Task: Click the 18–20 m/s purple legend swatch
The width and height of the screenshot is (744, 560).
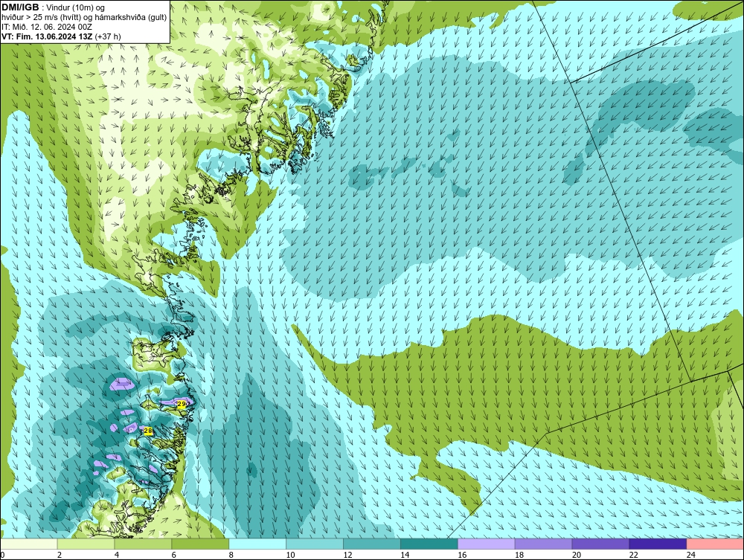Action: pyautogui.click(x=543, y=544)
